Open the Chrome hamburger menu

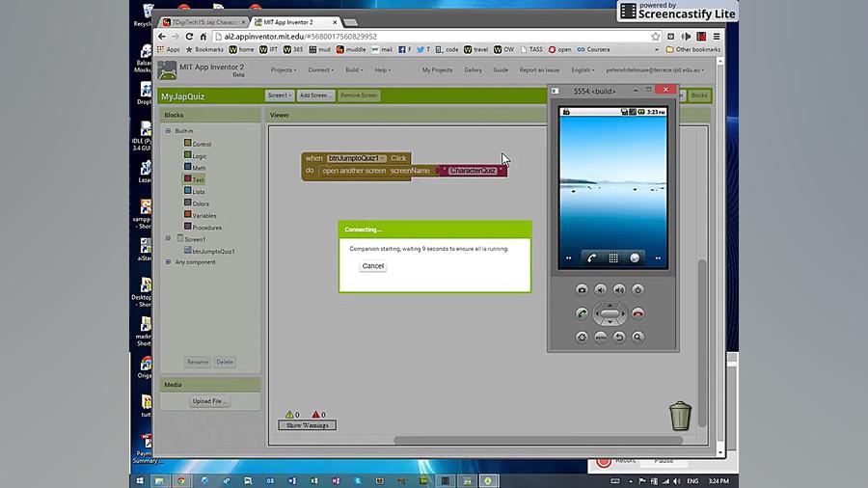[717, 37]
